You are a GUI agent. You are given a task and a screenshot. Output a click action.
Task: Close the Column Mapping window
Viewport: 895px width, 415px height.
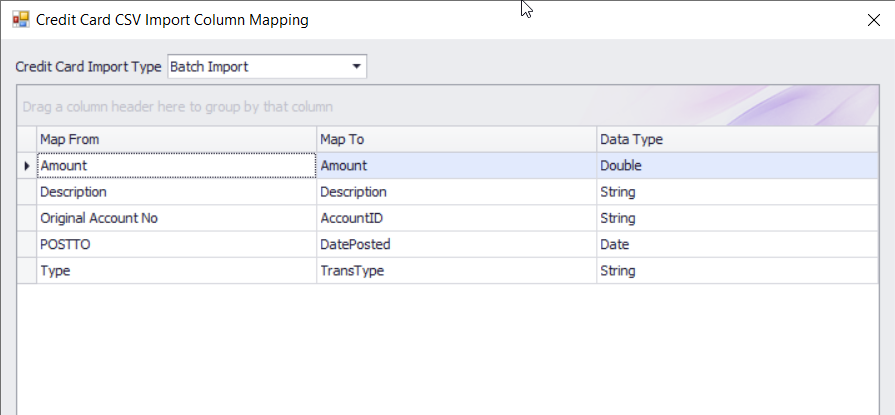point(871,19)
